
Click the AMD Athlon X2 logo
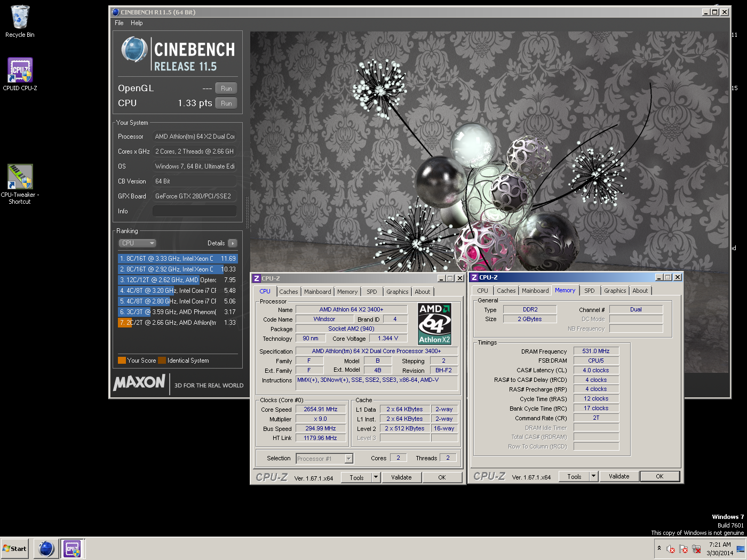(x=434, y=324)
